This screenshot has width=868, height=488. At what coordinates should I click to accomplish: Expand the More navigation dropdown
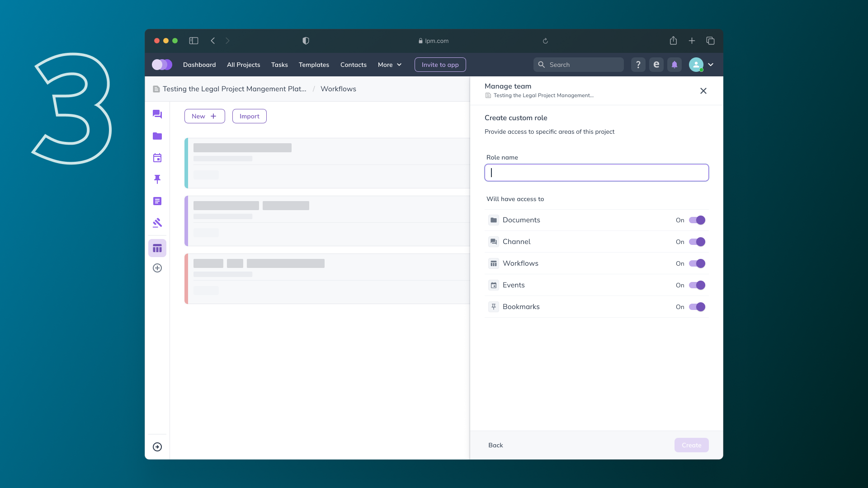[390, 65]
